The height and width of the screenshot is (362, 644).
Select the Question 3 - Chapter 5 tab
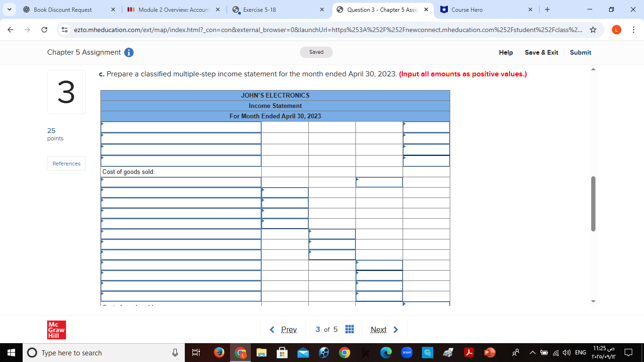[x=382, y=9]
